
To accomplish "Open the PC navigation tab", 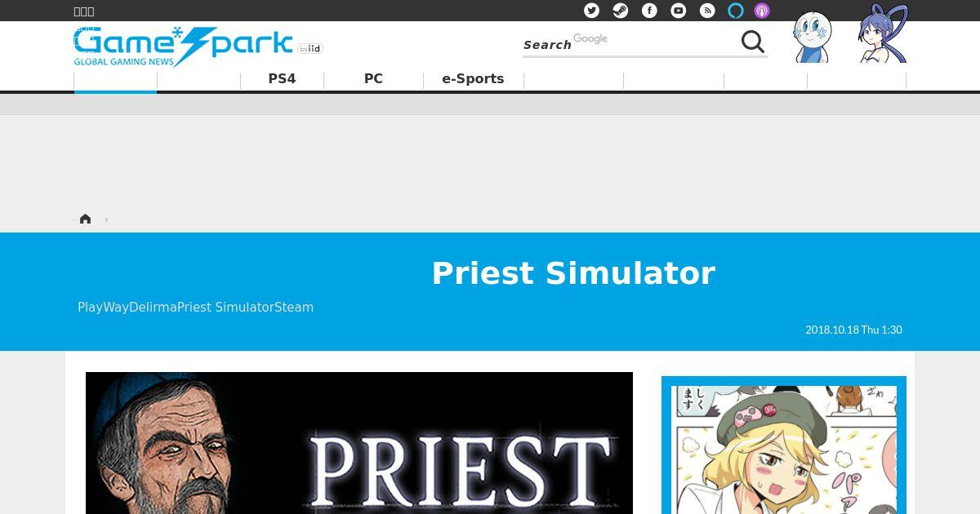I will pos(373,79).
